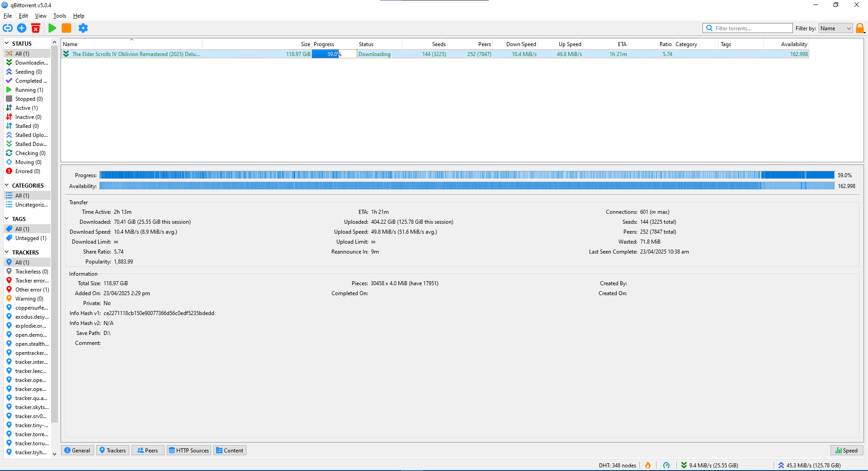The image size is (868, 471).
Task: Click the Availability pieces bar in details
Action: 467,186
